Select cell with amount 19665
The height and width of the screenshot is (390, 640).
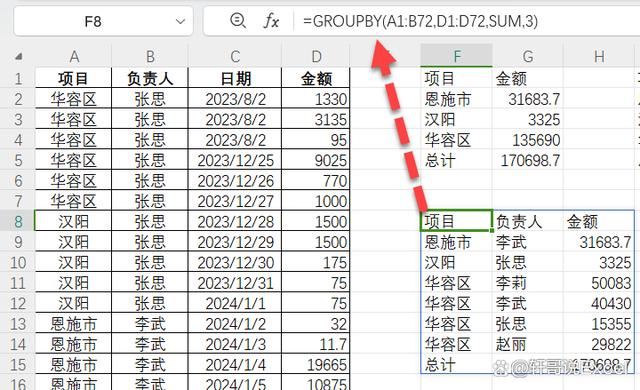point(316,365)
